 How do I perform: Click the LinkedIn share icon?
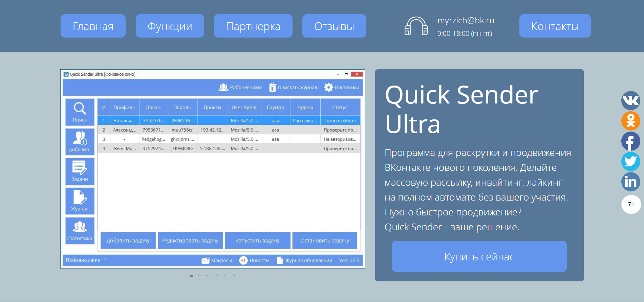coord(630,182)
